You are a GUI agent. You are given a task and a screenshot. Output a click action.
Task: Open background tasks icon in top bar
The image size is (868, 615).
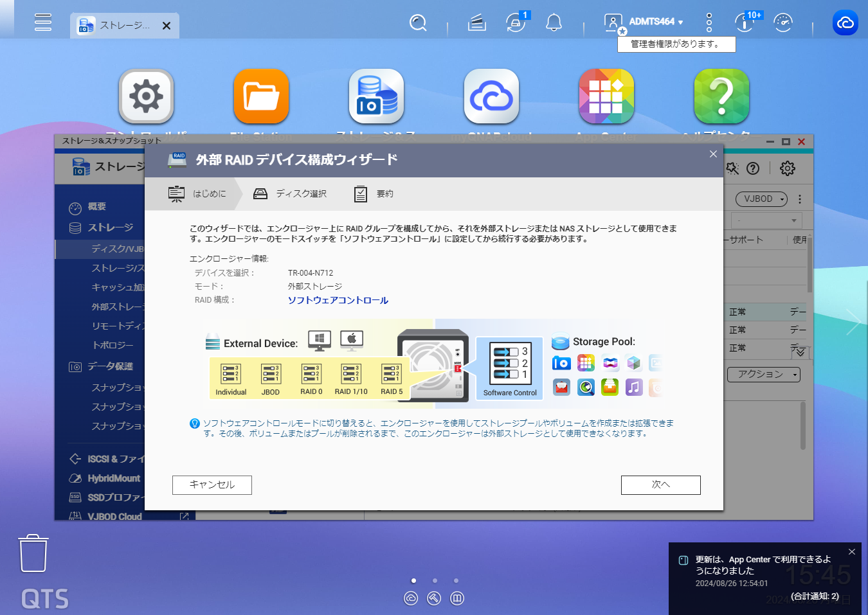point(476,23)
